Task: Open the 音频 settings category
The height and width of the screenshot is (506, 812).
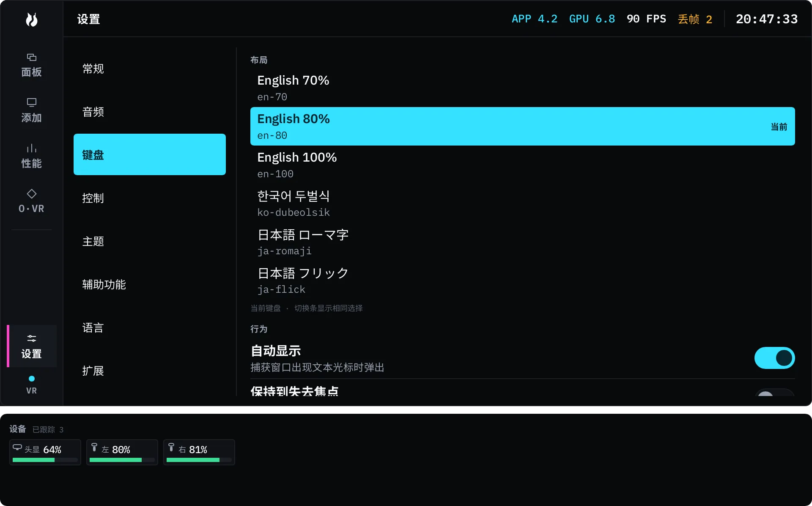Action: point(150,112)
